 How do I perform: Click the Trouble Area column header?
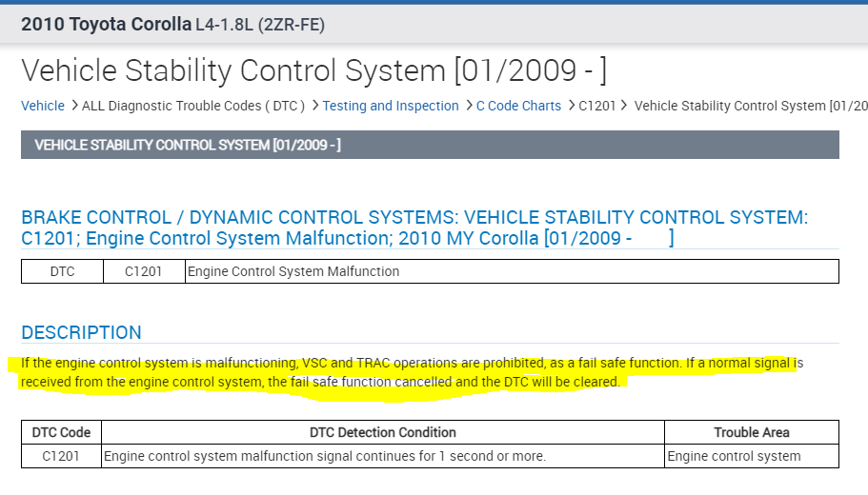pos(752,432)
